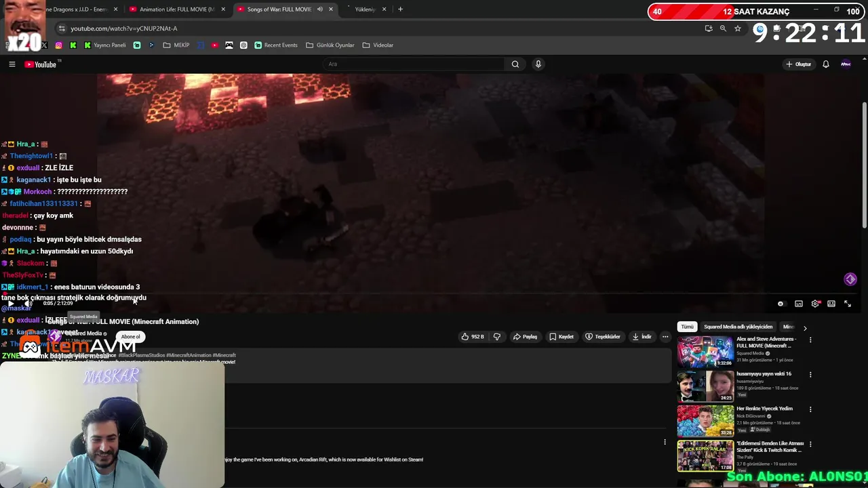The height and width of the screenshot is (488, 868).
Task: Dislike the video
Action: coord(497,337)
